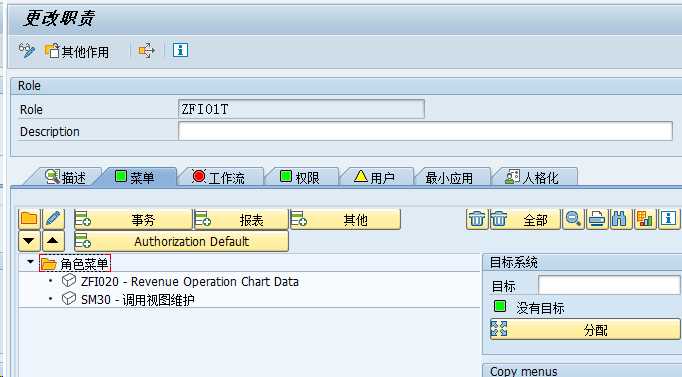Viewport: 682px width, 377px height.
Task: Click the info icon at right of menu toolbar
Action: pyautogui.click(x=669, y=219)
